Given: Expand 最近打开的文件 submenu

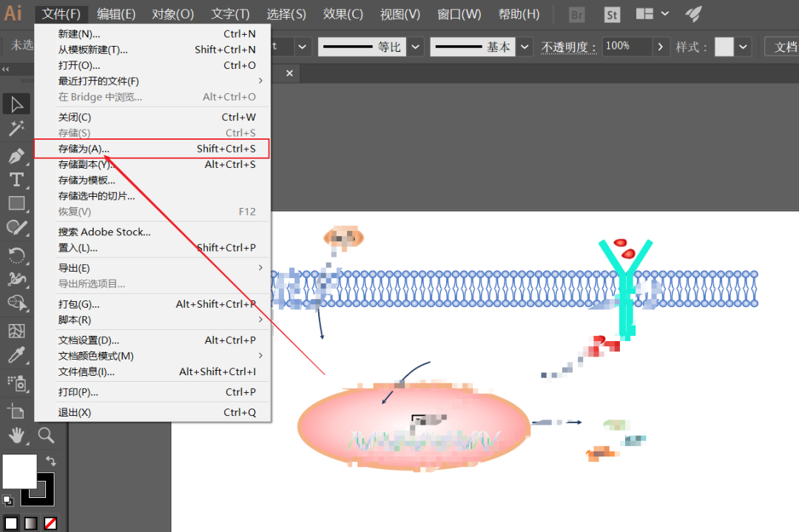Looking at the screenshot, I should [260, 81].
